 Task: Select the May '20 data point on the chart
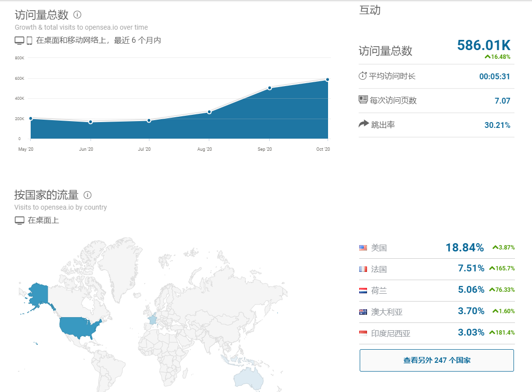[x=31, y=119]
